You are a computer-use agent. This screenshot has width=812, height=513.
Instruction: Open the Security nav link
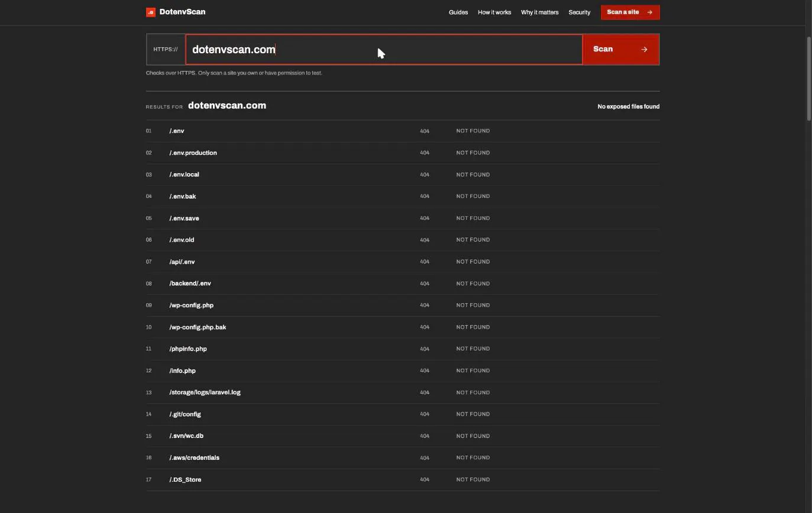580,12
